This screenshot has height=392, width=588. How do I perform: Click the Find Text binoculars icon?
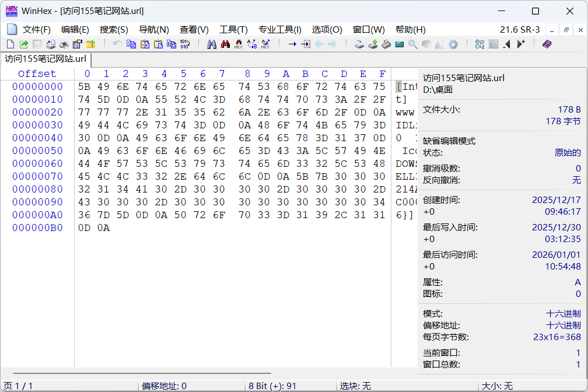click(x=211, y=44)
